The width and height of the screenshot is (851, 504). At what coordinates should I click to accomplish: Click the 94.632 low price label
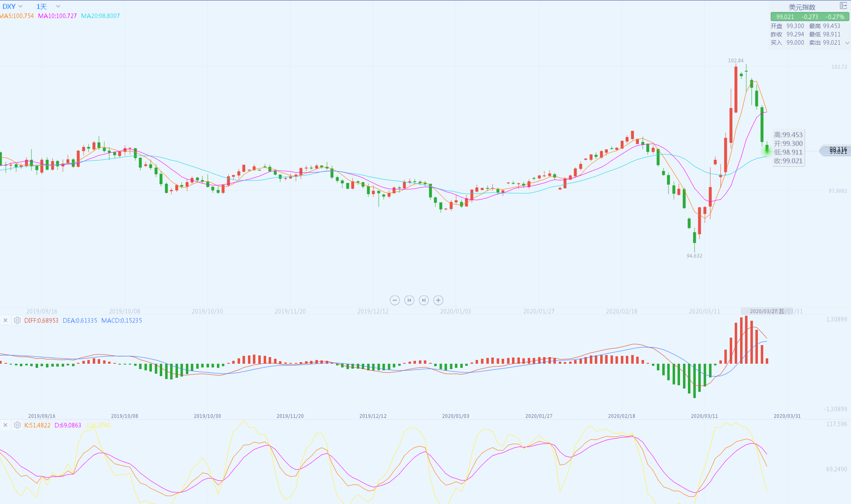point(695,256)
